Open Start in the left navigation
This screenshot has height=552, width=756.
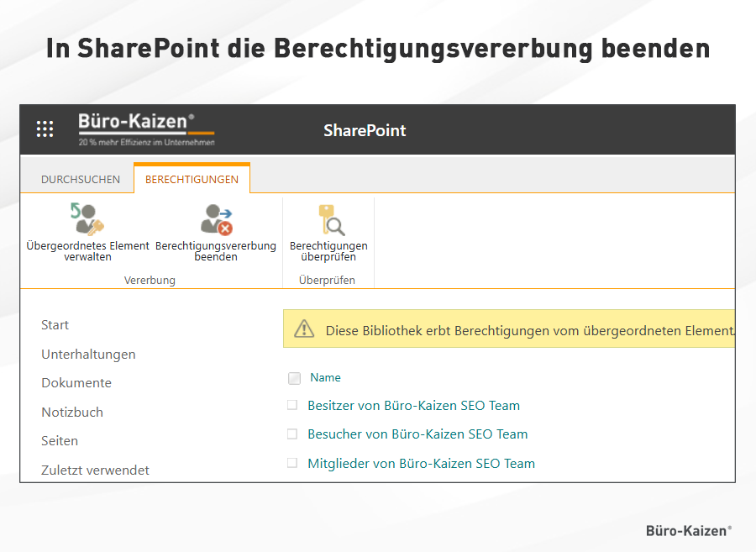coord(55,325)
